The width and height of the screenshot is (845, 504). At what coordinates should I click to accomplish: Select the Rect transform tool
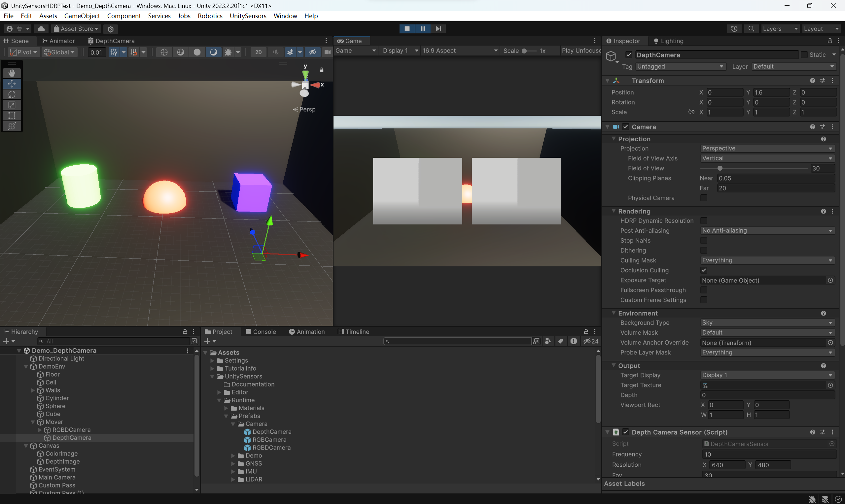[12, 116]
